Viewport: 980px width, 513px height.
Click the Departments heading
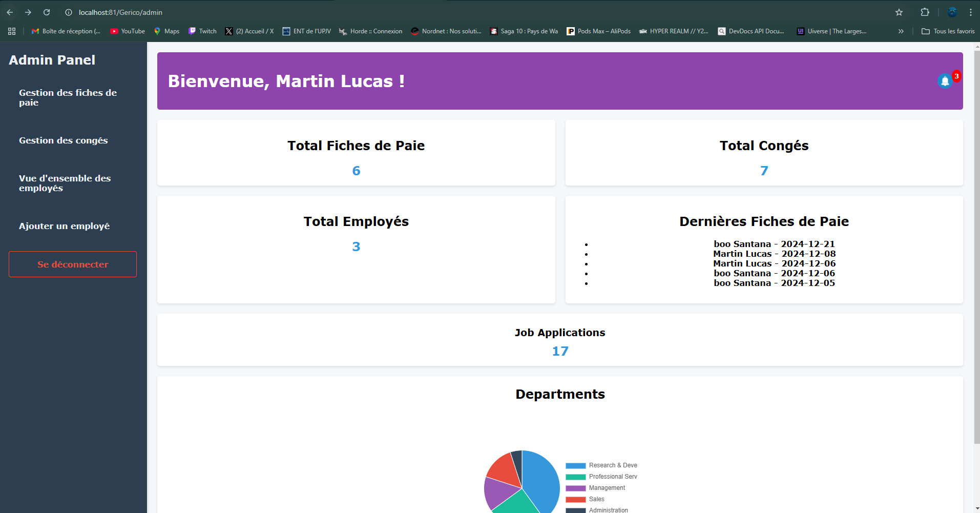point(560,394)
